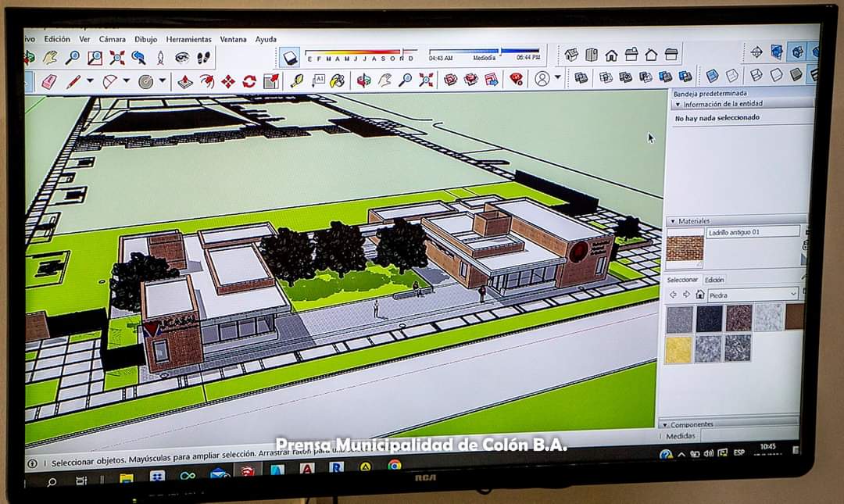Viewport: 844px width, 504px height.
Task: Click the Zoom Extents icon
Action: pos(117,58)
